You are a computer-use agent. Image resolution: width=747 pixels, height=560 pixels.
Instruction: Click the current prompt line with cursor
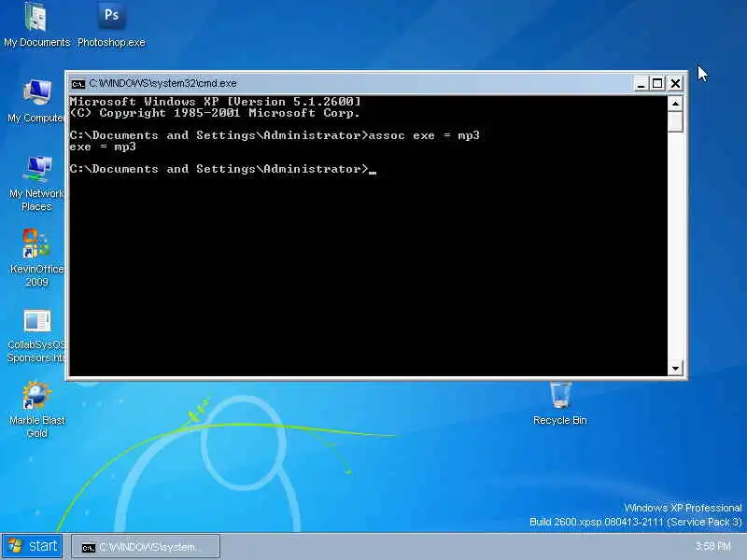(x=223, y=169)
